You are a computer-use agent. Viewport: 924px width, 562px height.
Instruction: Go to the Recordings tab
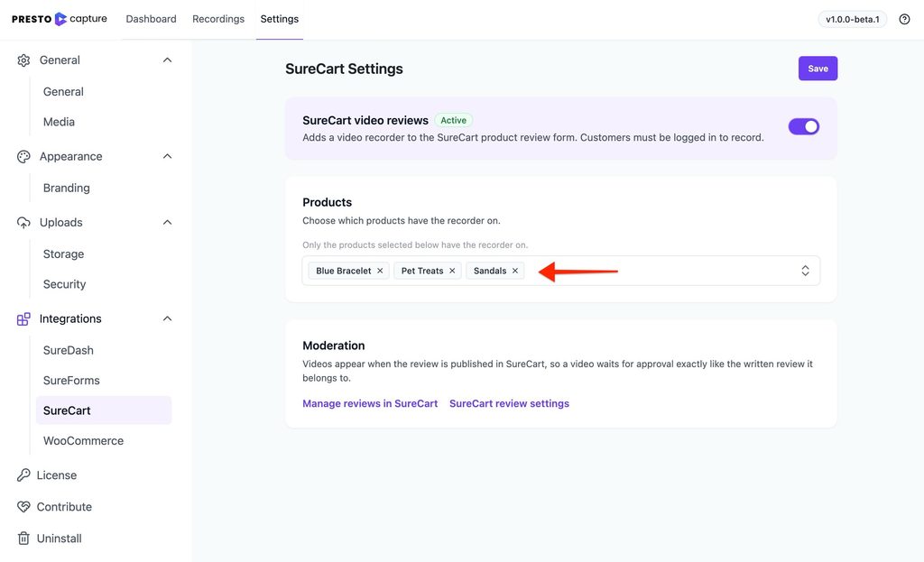point(218,19)
